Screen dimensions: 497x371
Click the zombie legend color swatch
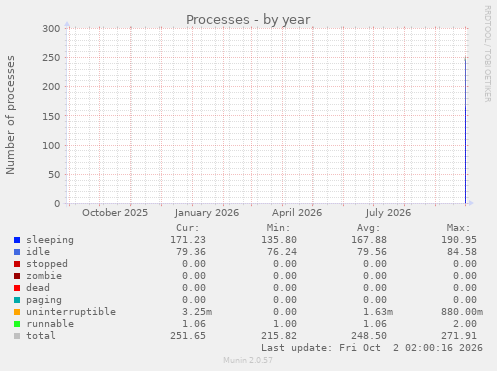(x=17, y=276)
